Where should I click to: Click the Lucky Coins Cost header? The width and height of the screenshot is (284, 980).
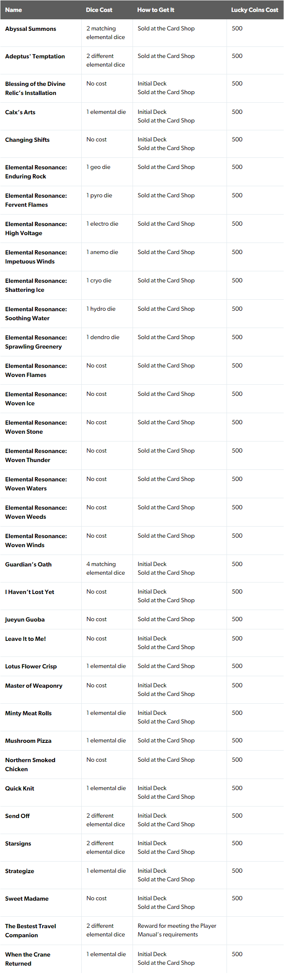(x=254, y=10)
